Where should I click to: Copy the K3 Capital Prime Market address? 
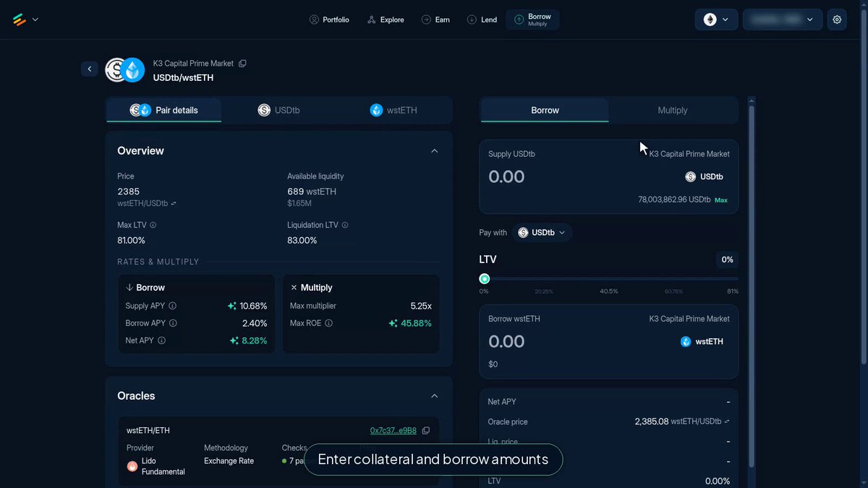pos(243,64)
